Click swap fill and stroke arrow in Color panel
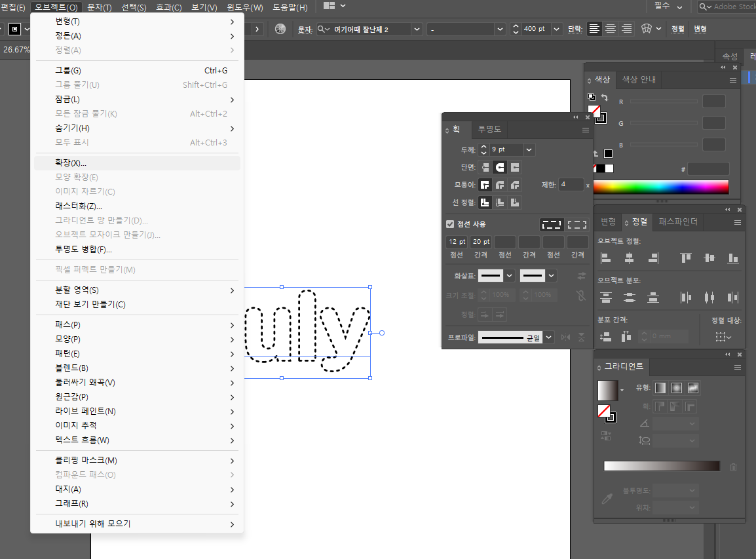 [605, 98]
